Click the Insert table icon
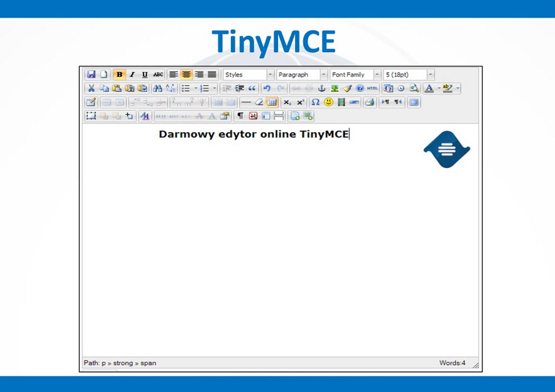Screen dimensions: 555x392 click(91, 102)
